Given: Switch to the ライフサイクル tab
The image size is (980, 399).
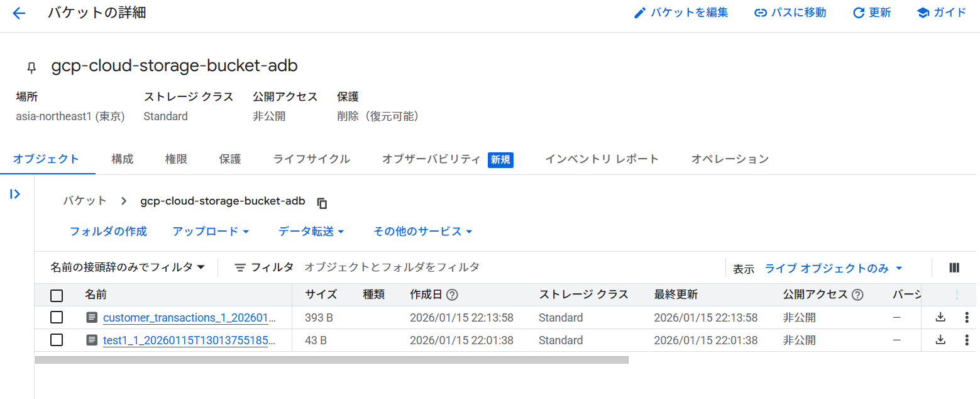Looking at the screenshot, I should pyautogui.click(x=311, y=159).
